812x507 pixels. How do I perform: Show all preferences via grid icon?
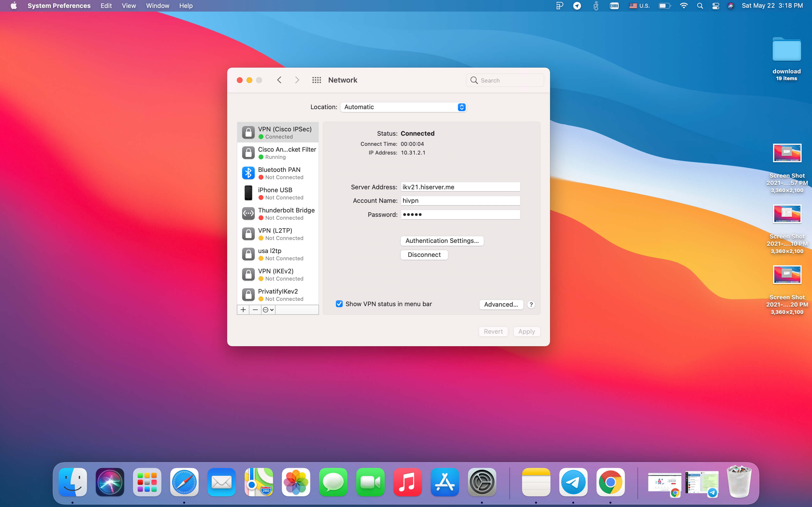click(316, 80)
